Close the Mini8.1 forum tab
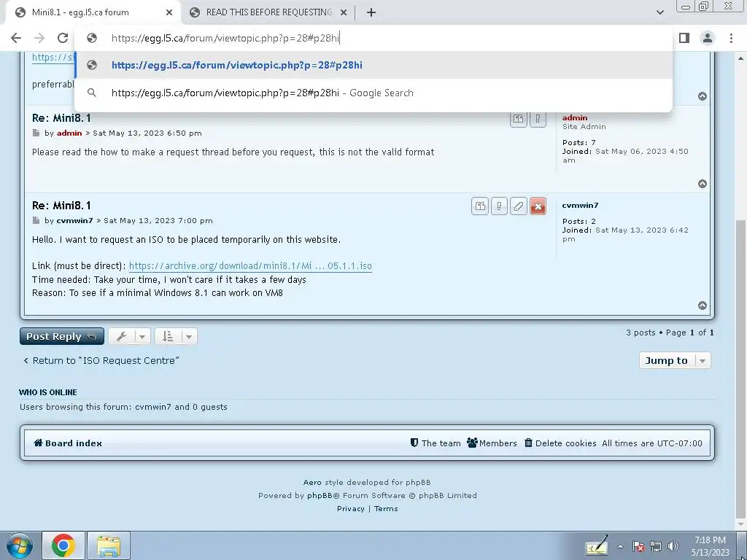747x560 pixels. pyautogui.click(x=169, y=12)
